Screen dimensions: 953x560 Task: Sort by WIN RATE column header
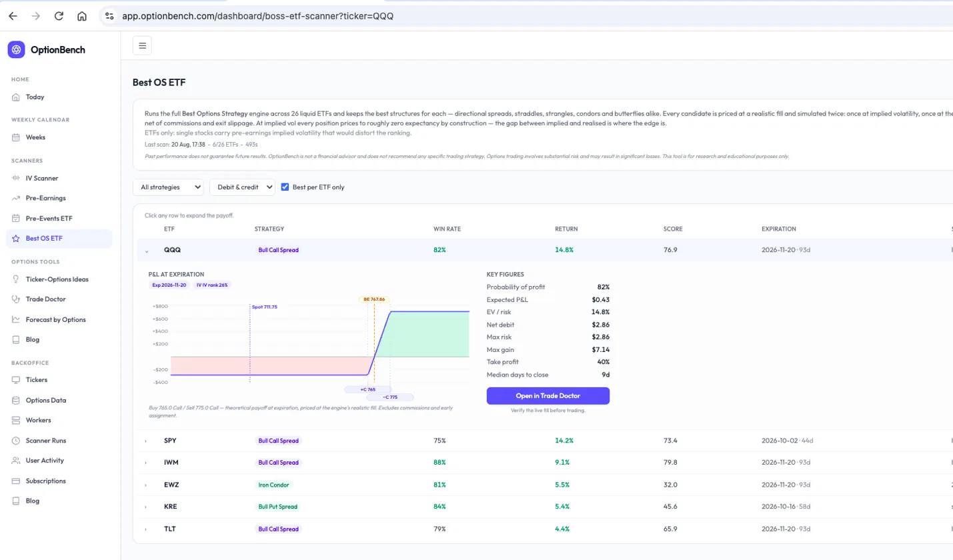(447, 229)
